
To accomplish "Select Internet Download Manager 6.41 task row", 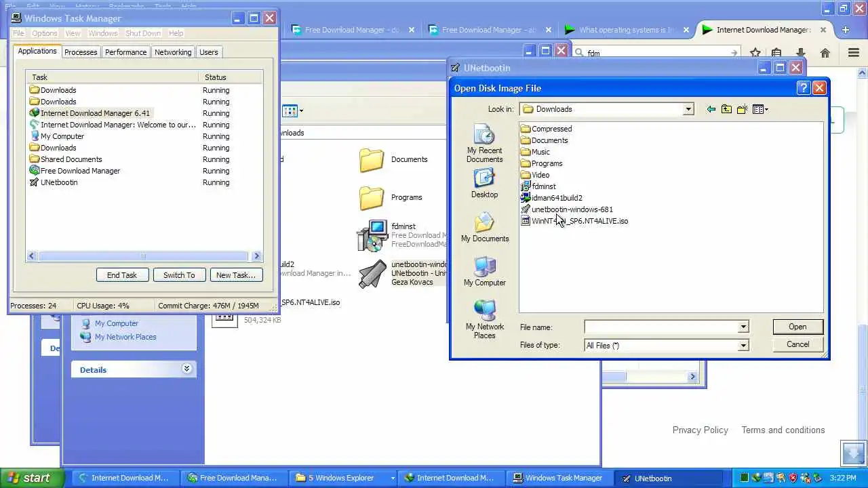I will [144, 113].
